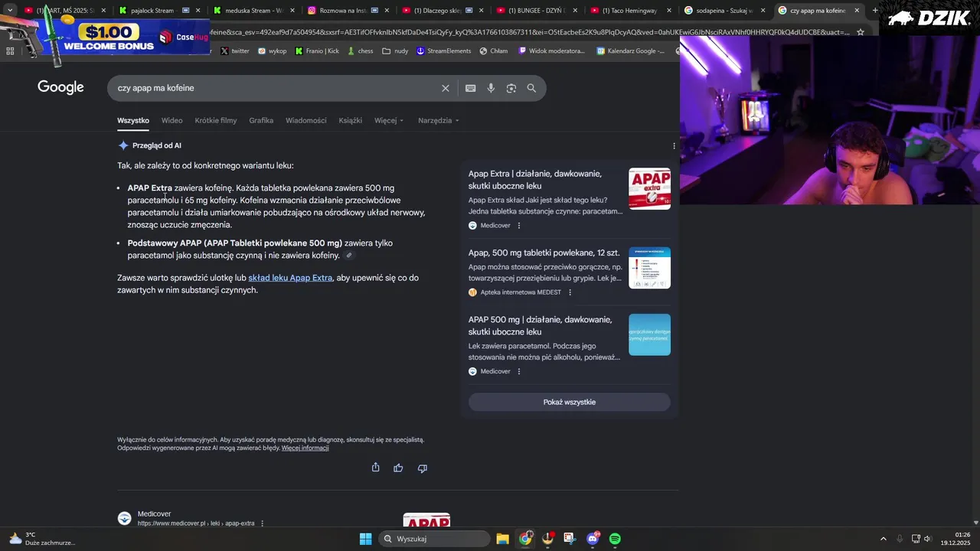Open options for Medicover APAP Extra source
Viewport: 980px width, 551px height.
(519, 225)
